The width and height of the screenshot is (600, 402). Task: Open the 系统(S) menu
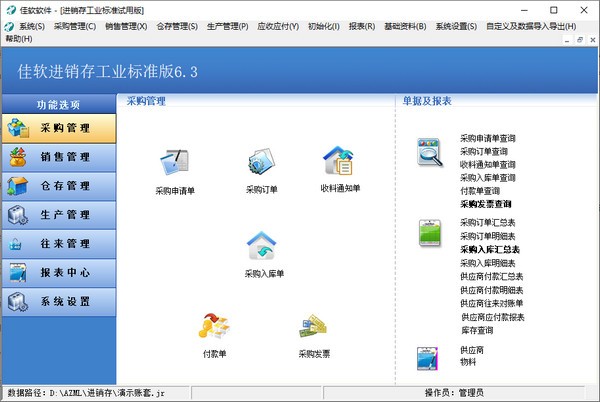pyautogui.click(x=32, y=26)
